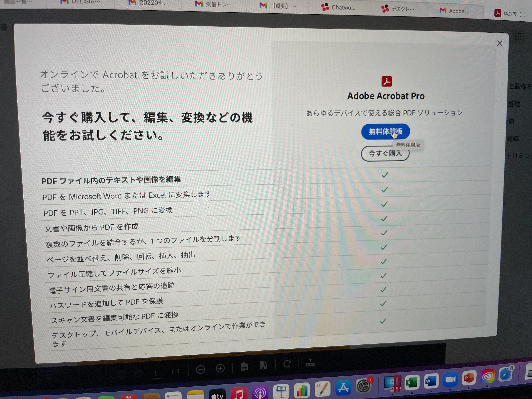Click the page number input field

156,373
